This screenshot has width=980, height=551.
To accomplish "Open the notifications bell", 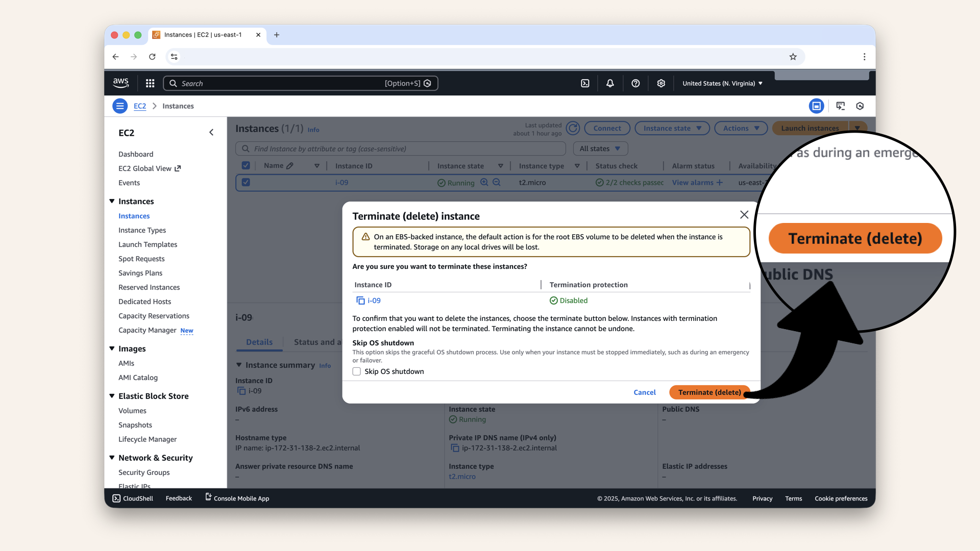I will click(610, 83).
